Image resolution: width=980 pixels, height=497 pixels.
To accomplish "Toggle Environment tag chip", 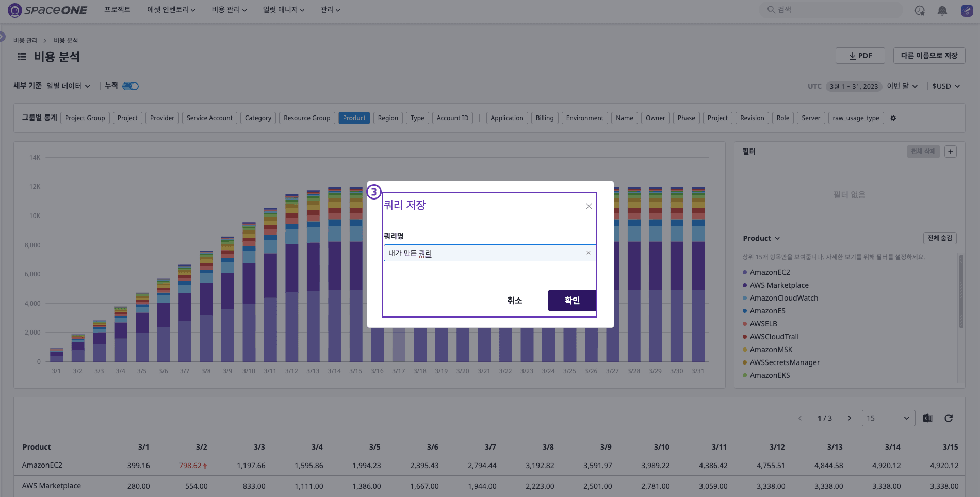I will [x=584, y=118].
